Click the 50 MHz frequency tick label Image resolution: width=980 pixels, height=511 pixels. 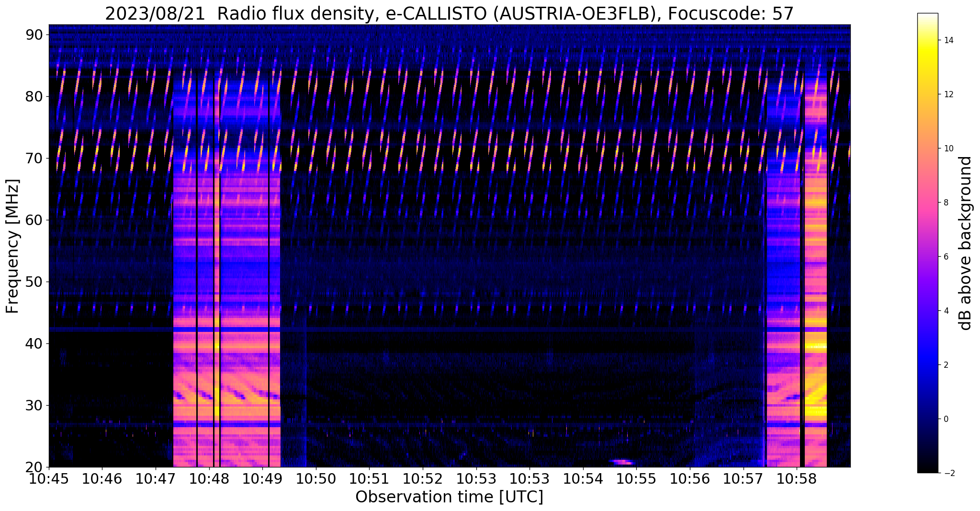[x=35, y=282]
